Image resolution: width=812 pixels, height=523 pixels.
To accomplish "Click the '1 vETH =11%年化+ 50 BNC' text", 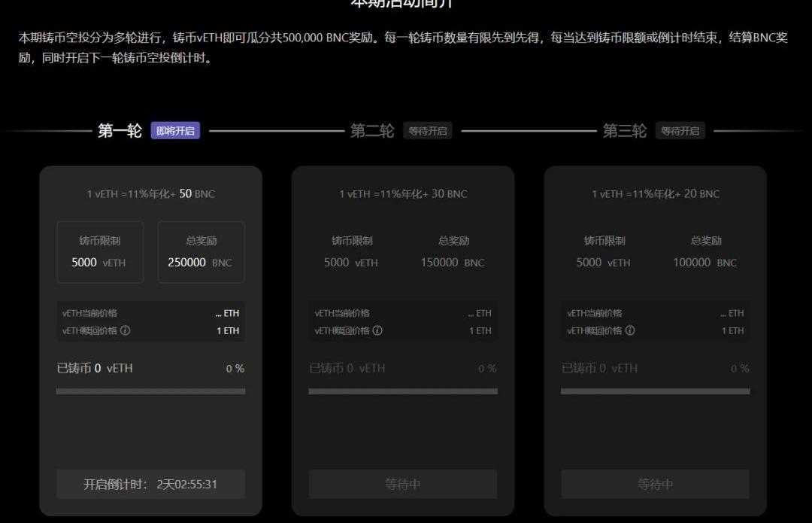I will tap(150, 194).
